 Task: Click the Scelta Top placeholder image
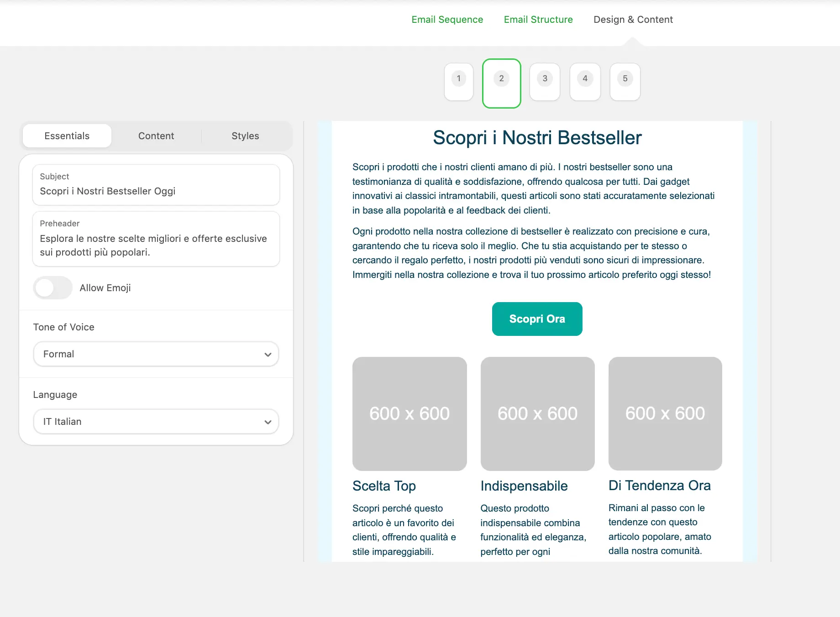[409, 413]
